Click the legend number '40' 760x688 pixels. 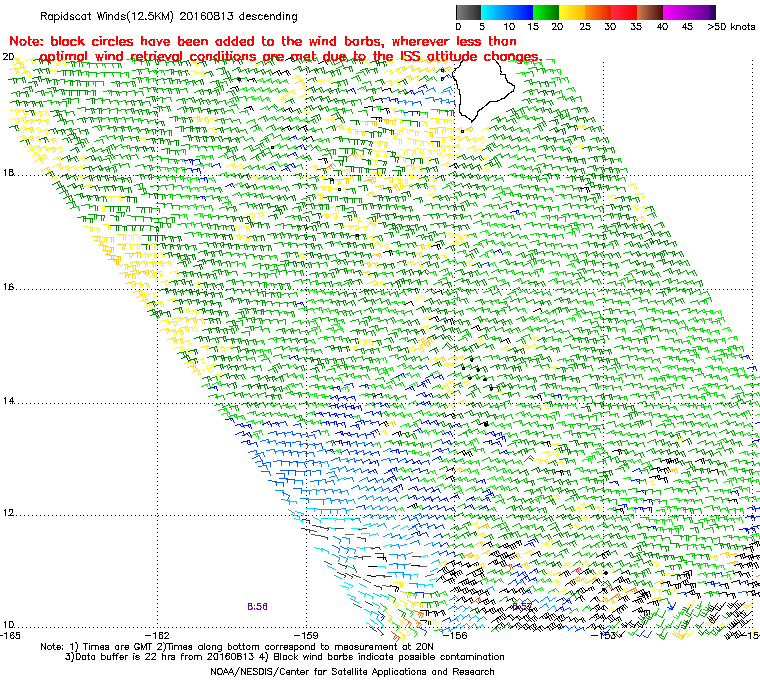pyautogui.click(x=662, y=27)
